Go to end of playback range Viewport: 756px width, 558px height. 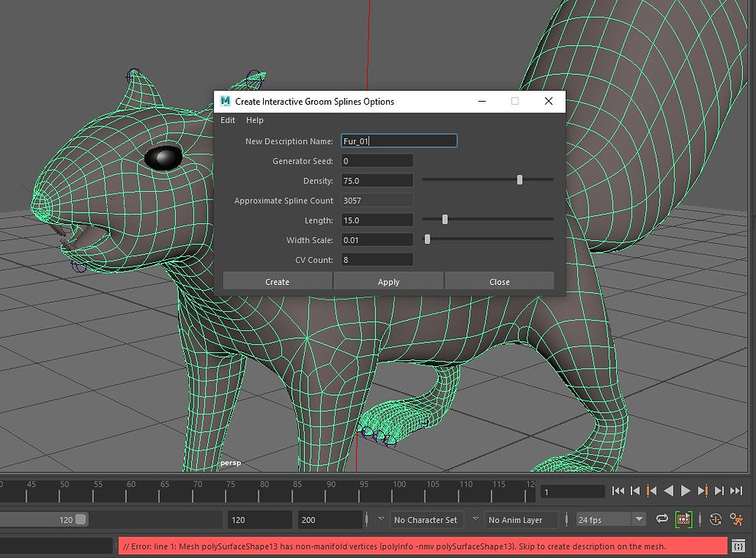736,491
